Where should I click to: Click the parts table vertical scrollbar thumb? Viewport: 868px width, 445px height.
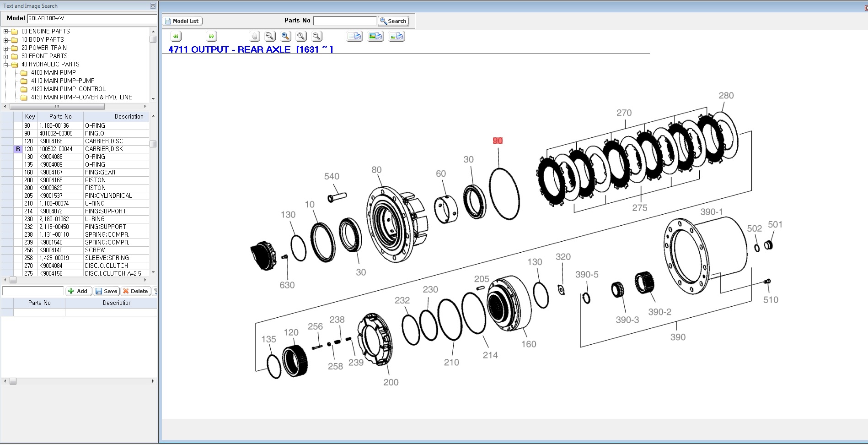153,144
